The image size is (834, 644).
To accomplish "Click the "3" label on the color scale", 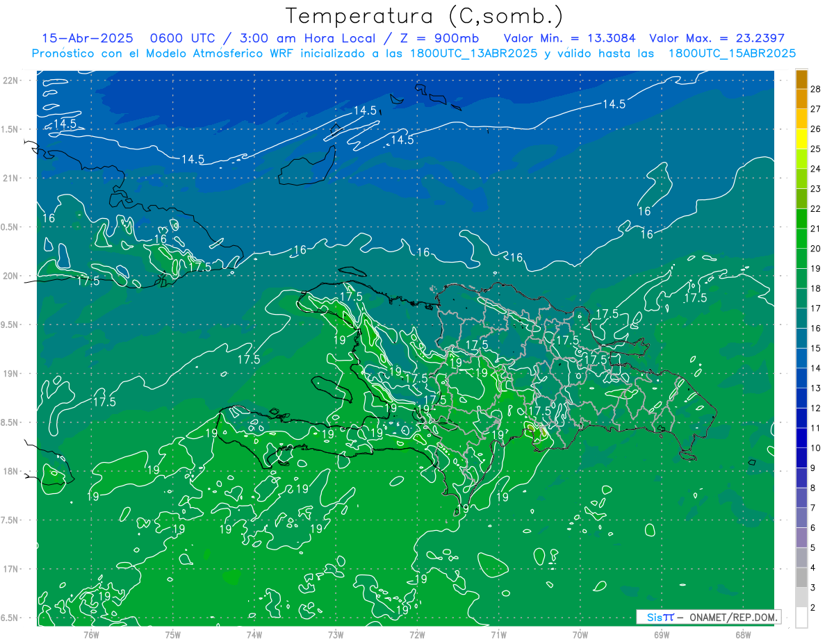I will coord(814,588).
